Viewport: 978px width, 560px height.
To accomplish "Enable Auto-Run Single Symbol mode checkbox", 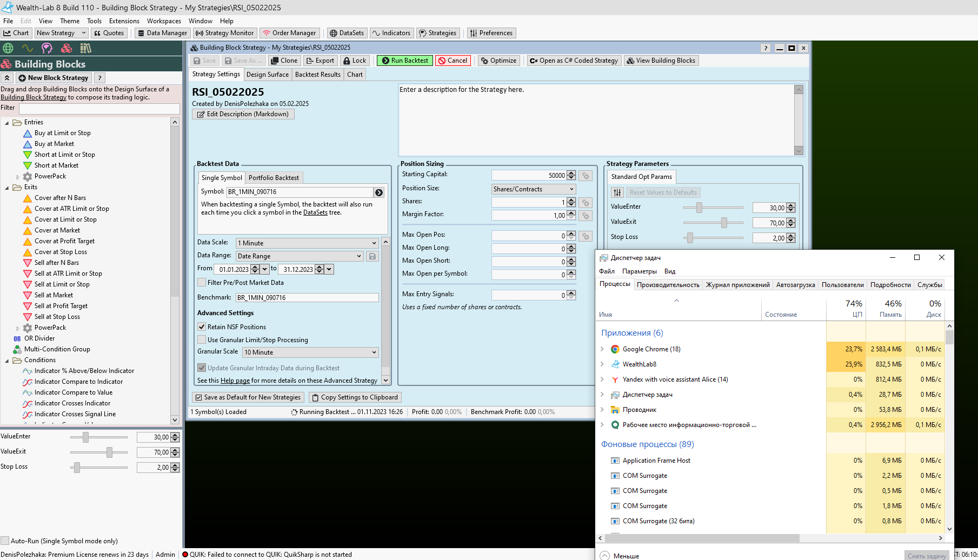I will (x=5, y=541).
